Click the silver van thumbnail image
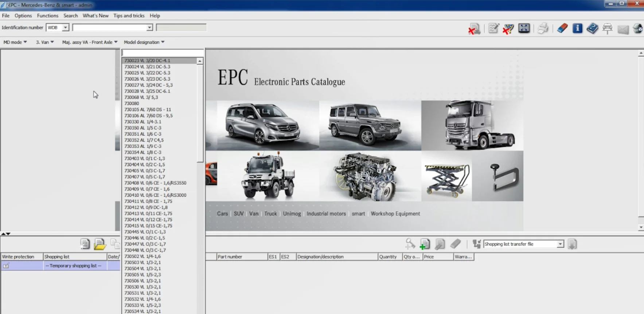 coord(268,125)
